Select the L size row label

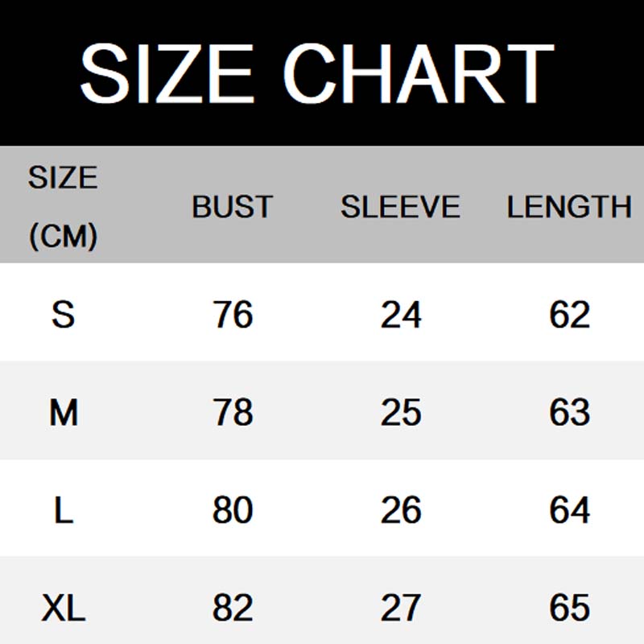pyautogui.click(x=64, y=510)
